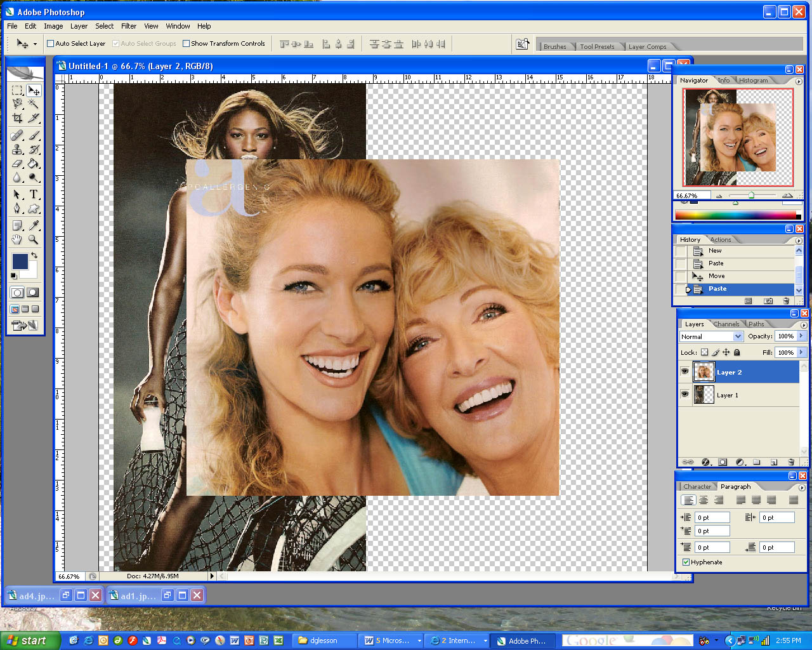Open dglesson folder in the taskbar
Image resolution: width=812 pixels, height=650 pixels.
click(324, 640)
